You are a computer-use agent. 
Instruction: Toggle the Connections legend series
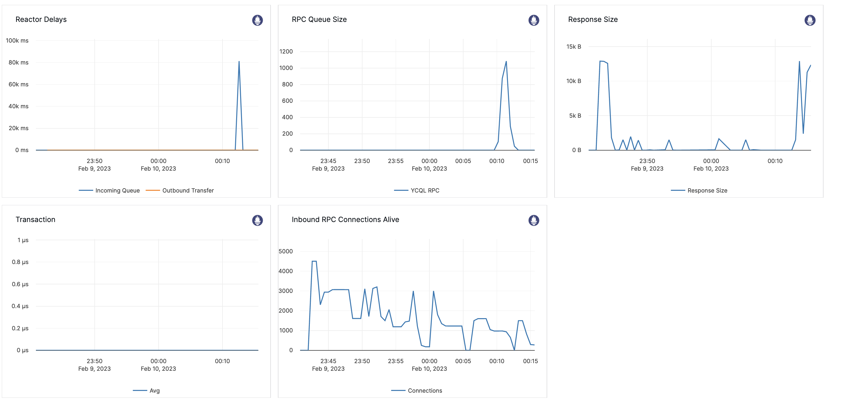click(417, 391)
